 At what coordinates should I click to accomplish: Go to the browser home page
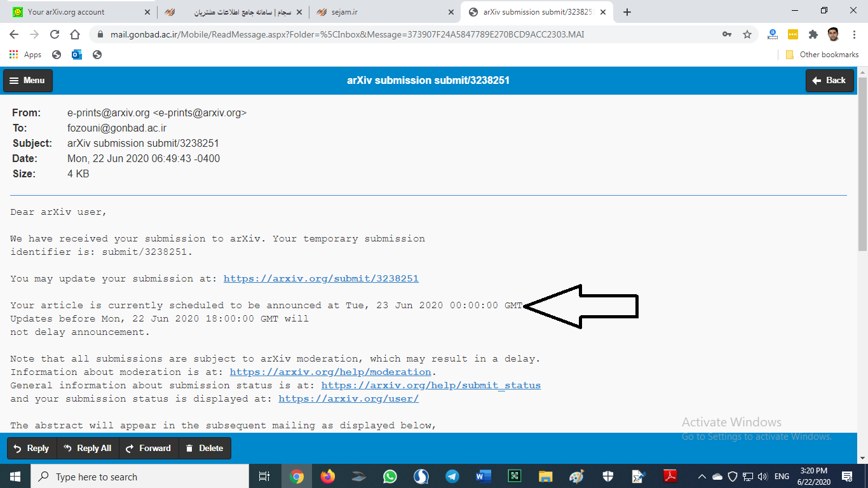(75, 34)
